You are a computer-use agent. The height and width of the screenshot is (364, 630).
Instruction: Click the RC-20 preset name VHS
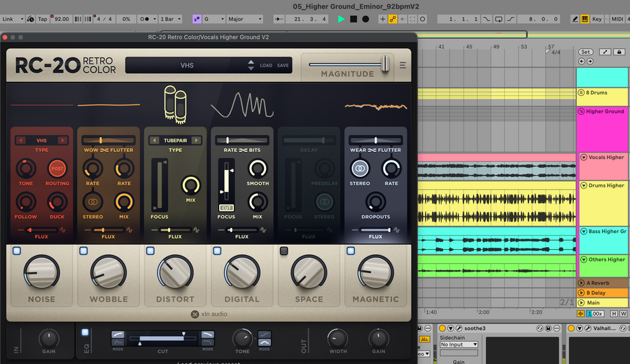coord(187,65)
